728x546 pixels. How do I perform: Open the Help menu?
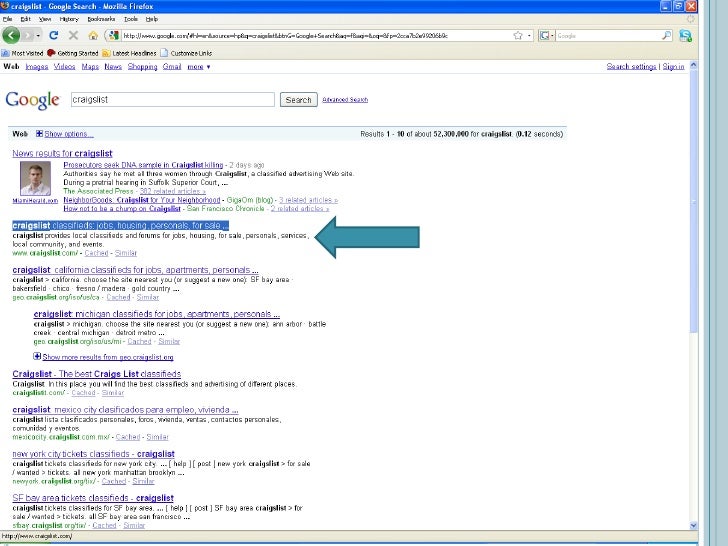point(152,19)
